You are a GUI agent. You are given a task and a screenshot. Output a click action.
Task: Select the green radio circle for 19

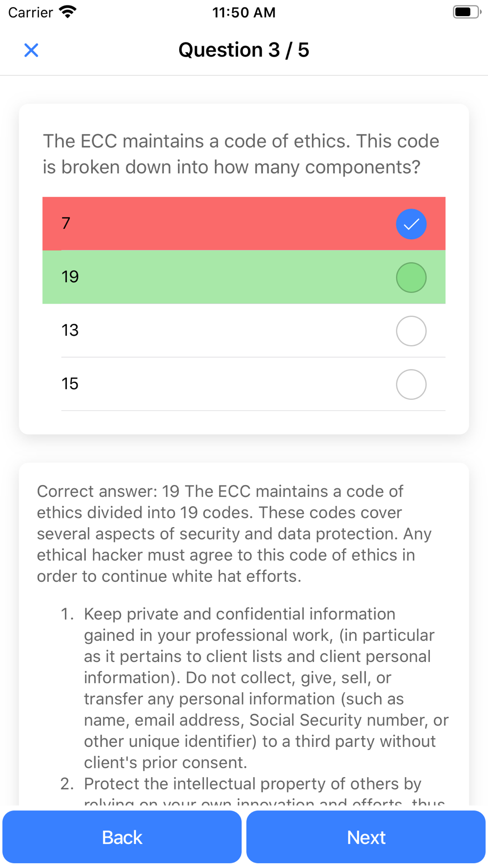411,277
